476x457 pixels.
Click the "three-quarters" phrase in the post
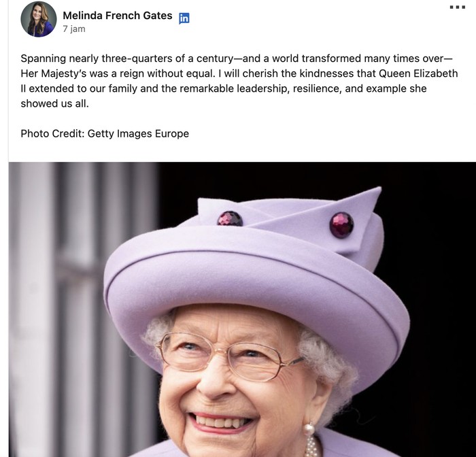tap(159, 58)
